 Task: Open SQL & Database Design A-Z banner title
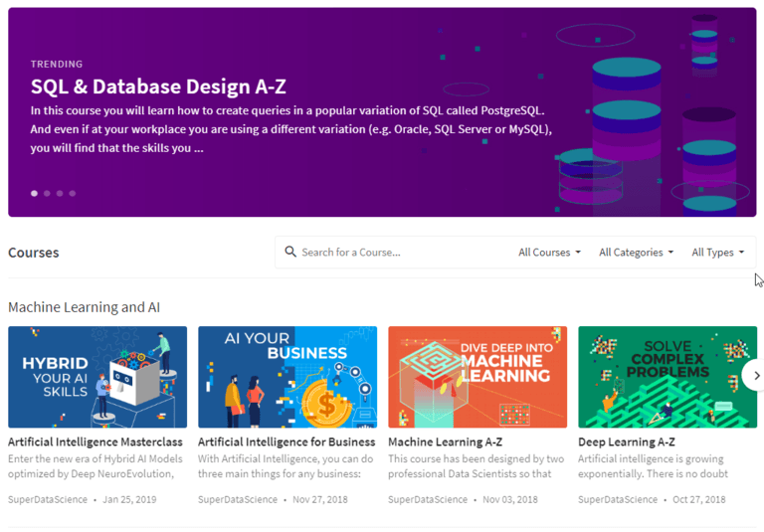click(158, 87)
